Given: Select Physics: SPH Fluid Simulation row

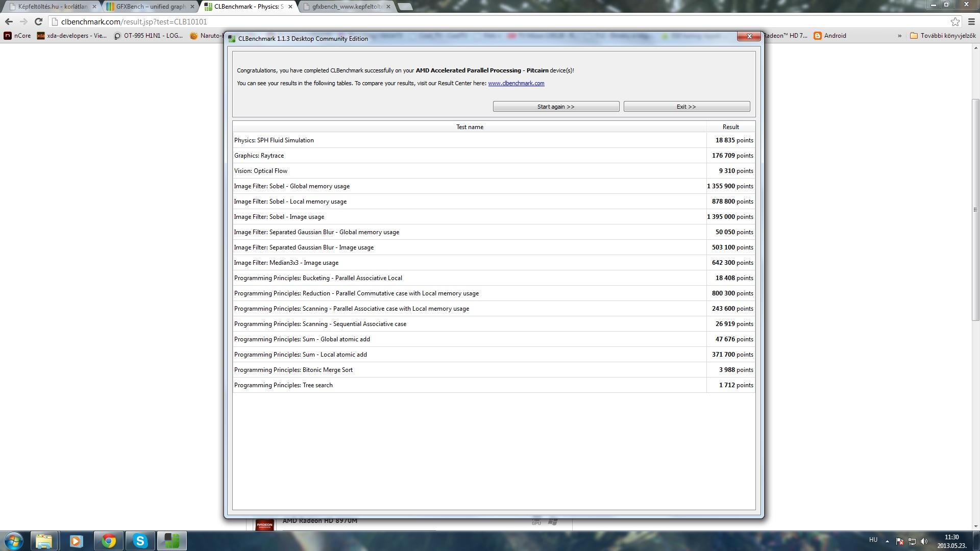Looking at the screenshot, I should coord(494,140).
